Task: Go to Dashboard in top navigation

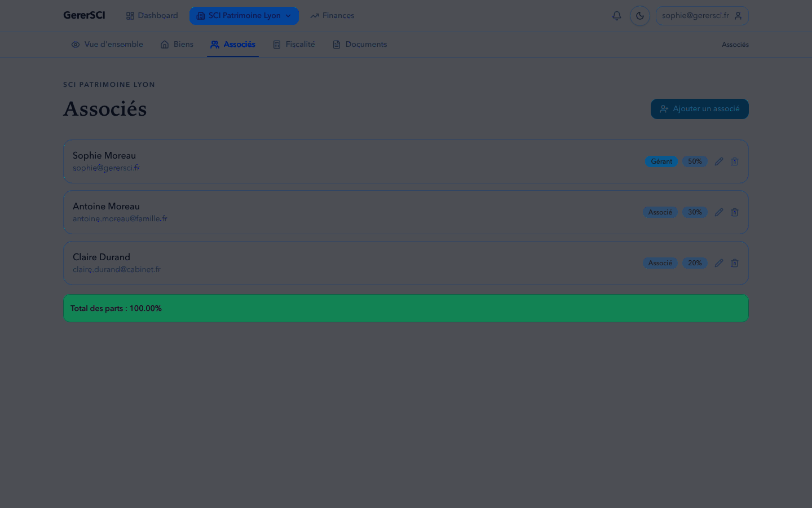Action: 152,16
